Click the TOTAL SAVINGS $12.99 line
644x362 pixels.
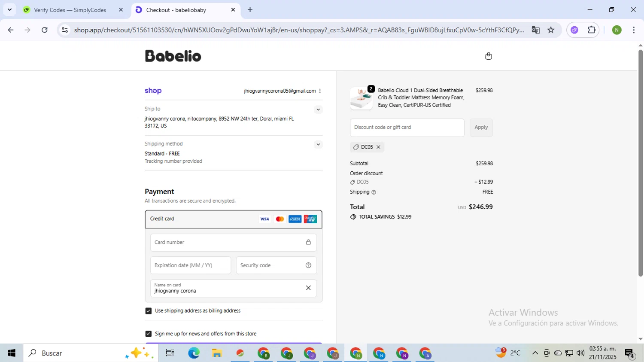(x=381, y=217)
